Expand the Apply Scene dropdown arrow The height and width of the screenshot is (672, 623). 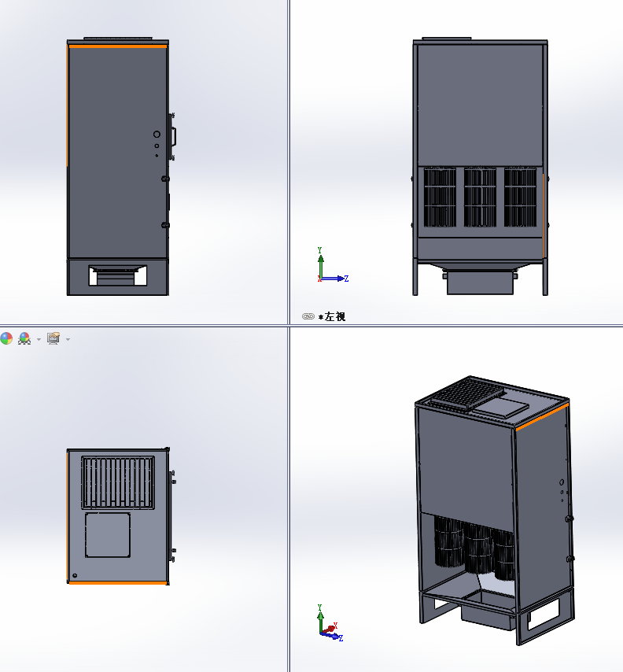tap(39, 339)
